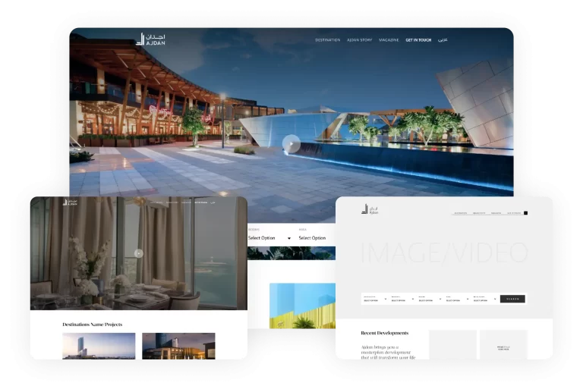Viewport: 583px width, 392px height.
Task: Open the right building project thumbnail
Action: coord(178,346)
